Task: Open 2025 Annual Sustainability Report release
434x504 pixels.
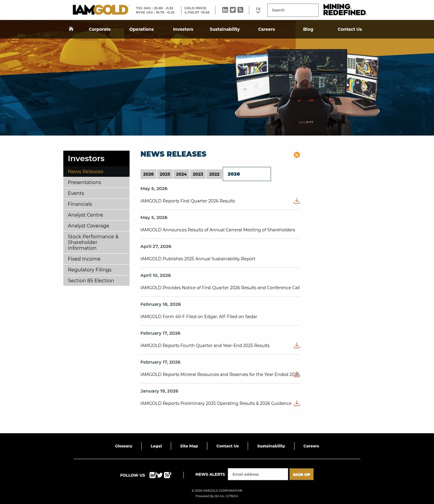Action: (x=198, y=259)
